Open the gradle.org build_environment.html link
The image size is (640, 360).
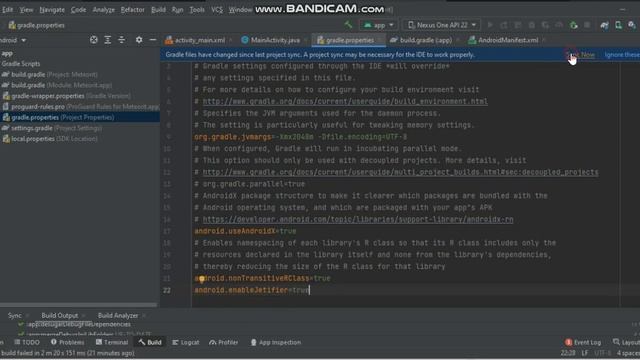click(345, 101)
